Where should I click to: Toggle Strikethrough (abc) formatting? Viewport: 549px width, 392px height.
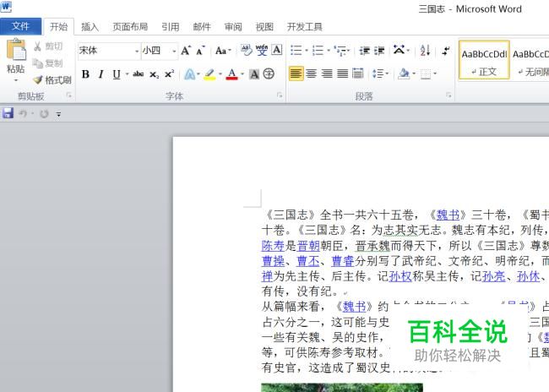139,73
